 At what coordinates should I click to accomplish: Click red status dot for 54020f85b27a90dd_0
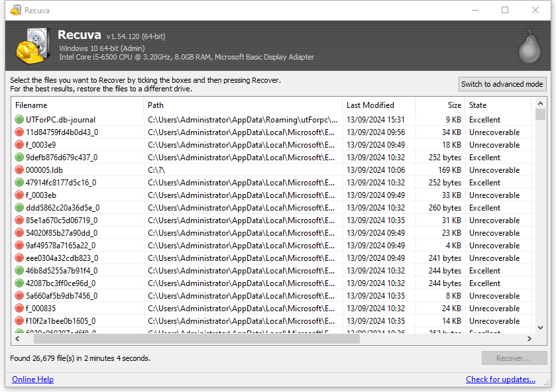pyautogui.click(x=19, y=233)
